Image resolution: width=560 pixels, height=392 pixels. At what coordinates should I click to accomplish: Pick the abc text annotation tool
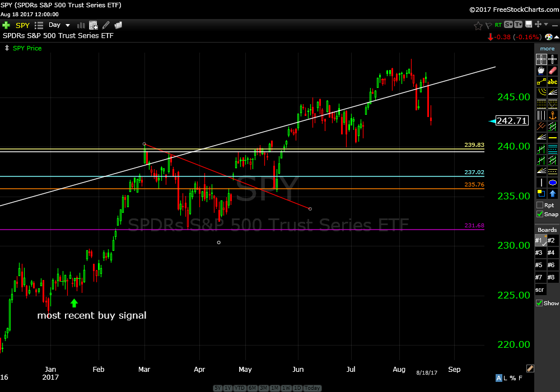553,81
